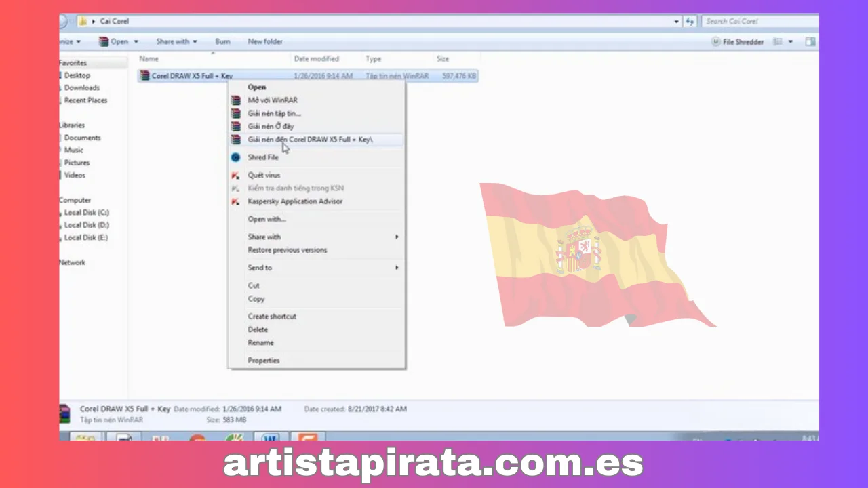868x488 pixels.
Task: Open Downloads in the sidebar
Action: 81,88
